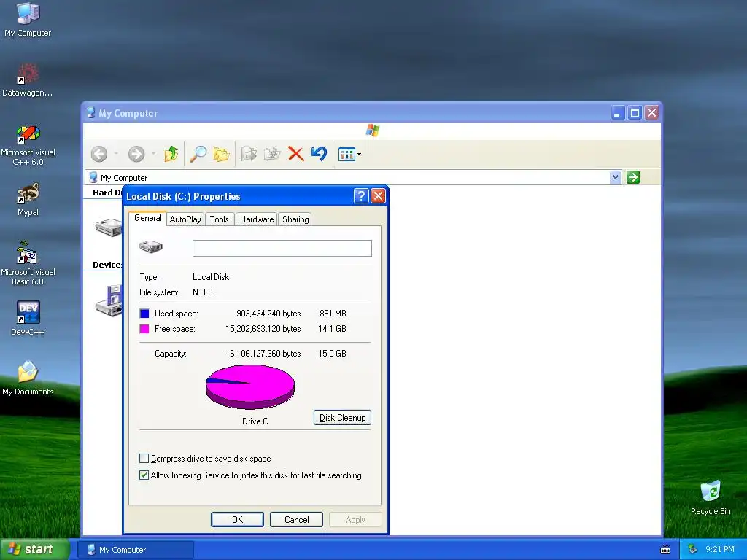Expand the address bar dropdown
The image size is (747, 560).
pyautogui.click(x=615, y=177)
